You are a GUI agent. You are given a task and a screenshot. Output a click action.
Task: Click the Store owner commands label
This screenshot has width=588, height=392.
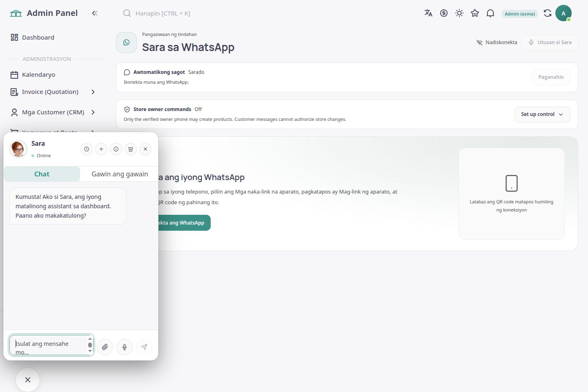(x=162, y=109)
